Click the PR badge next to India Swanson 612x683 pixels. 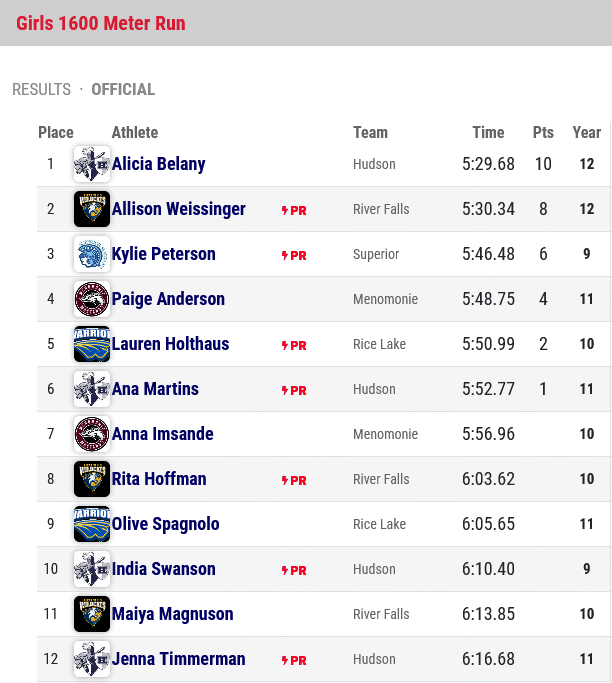[x=294, y=570]
